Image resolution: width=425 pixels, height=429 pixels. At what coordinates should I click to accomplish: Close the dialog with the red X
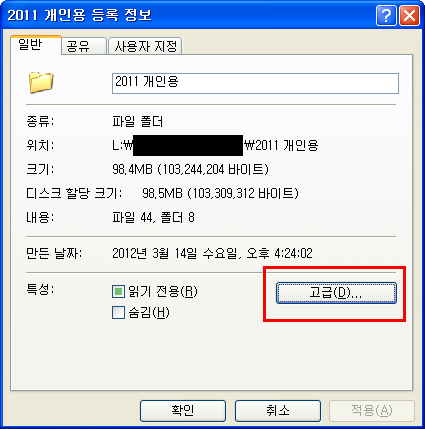tap(409, 16)
